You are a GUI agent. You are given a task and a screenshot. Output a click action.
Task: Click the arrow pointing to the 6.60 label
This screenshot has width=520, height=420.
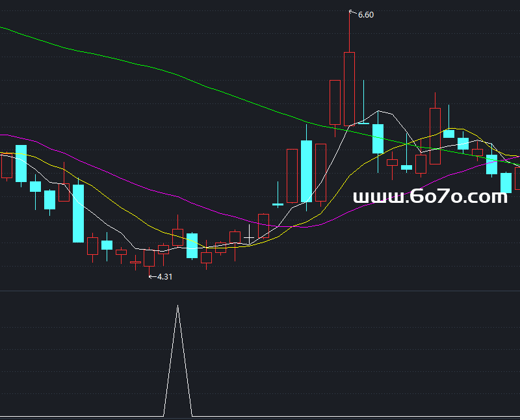pos(353,12)
